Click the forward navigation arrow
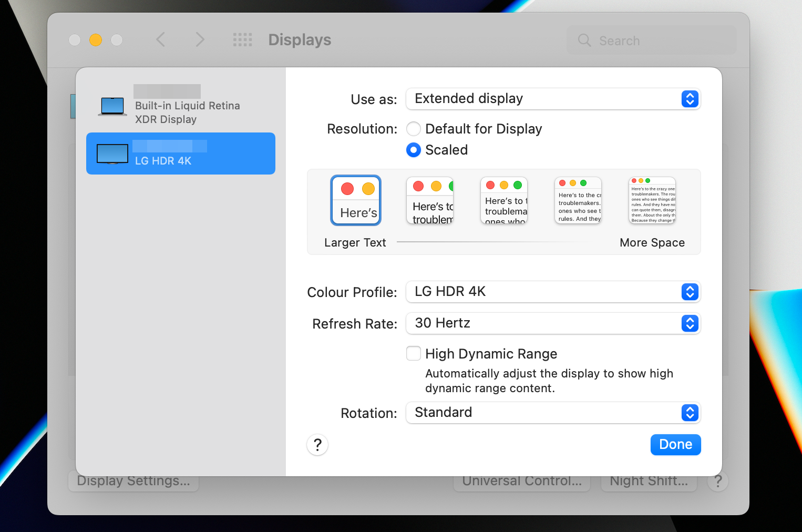The image size is (802, 532). [x=200, y=39]
